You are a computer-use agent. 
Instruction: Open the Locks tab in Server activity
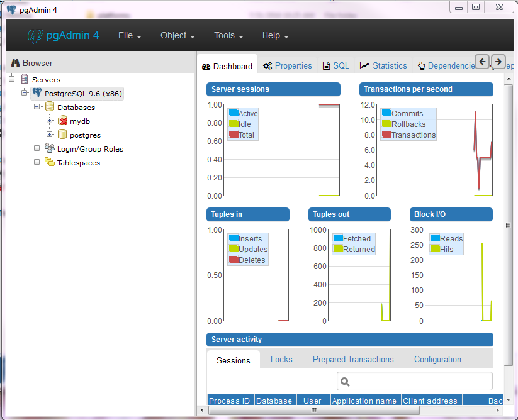[281, 359]
